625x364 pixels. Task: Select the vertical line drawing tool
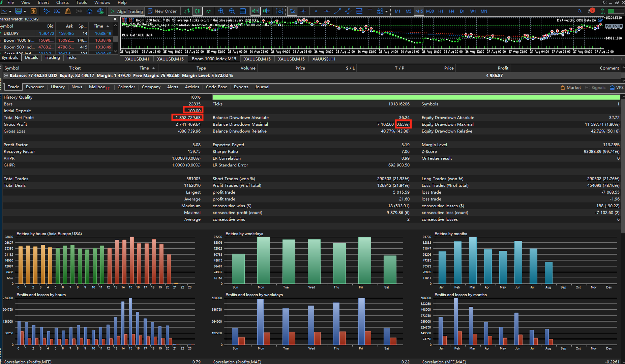coord(316,11)
